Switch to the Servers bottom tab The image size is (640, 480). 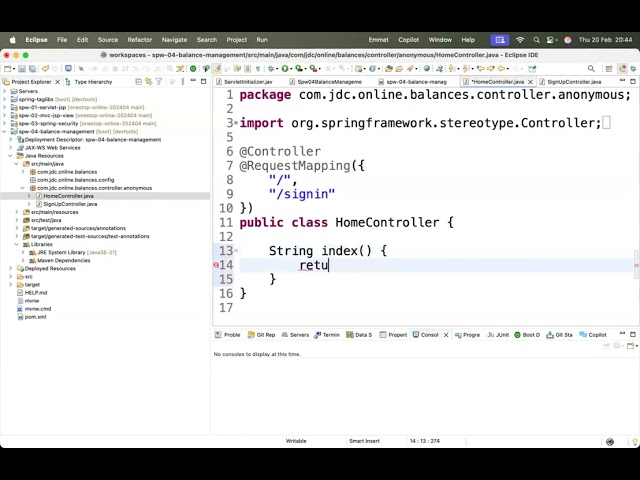295,335
